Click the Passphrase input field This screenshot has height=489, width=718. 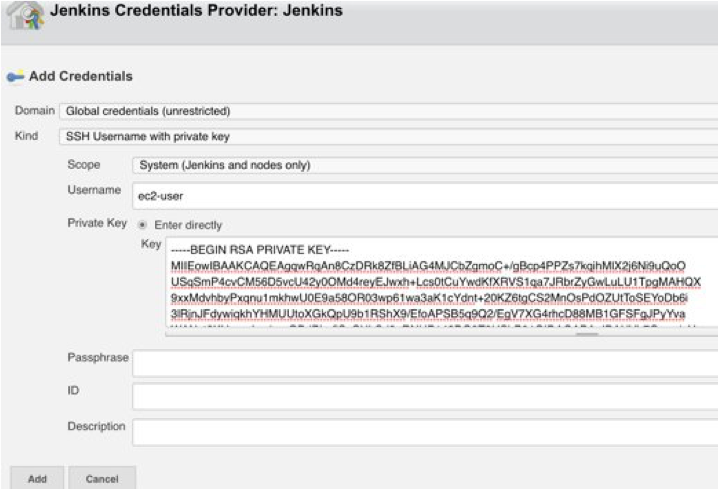(x=425, y=363)
